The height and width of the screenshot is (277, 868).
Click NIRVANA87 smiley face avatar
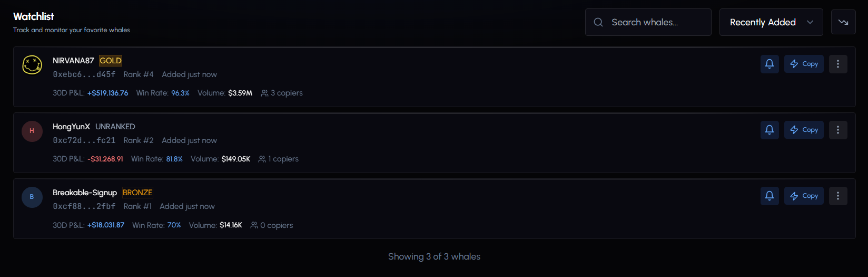coord(32,65)
